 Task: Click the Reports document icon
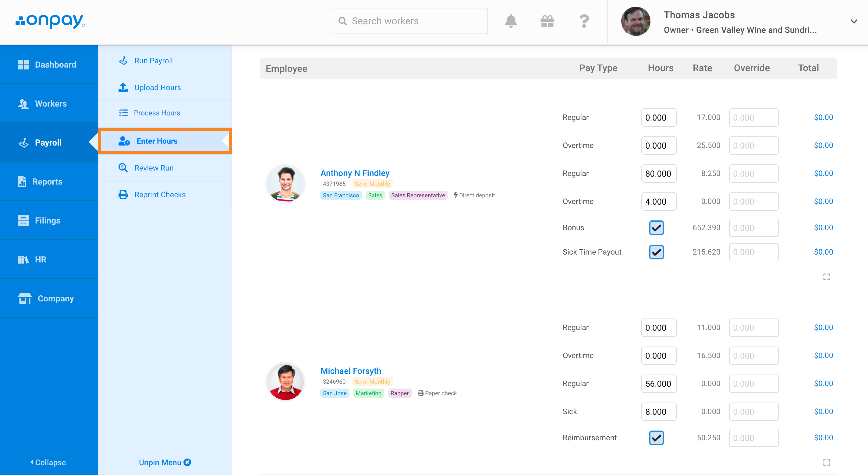tap(22, 181)
